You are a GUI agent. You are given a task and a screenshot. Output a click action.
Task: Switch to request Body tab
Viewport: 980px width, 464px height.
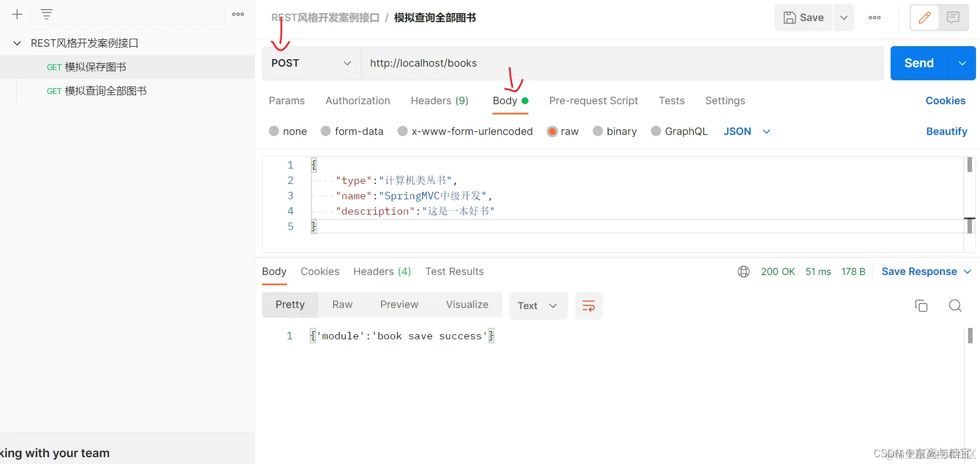510,101
